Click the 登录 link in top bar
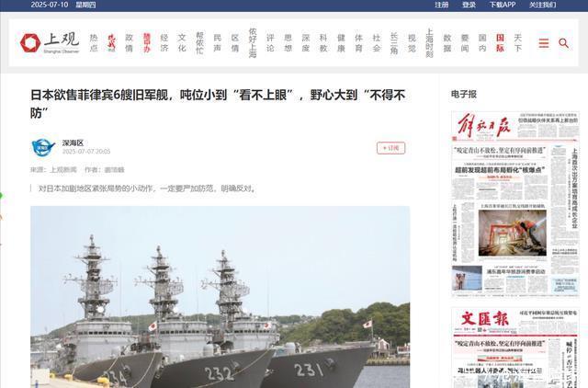This screenshot has width=588, height=388. tap(469, 5)
